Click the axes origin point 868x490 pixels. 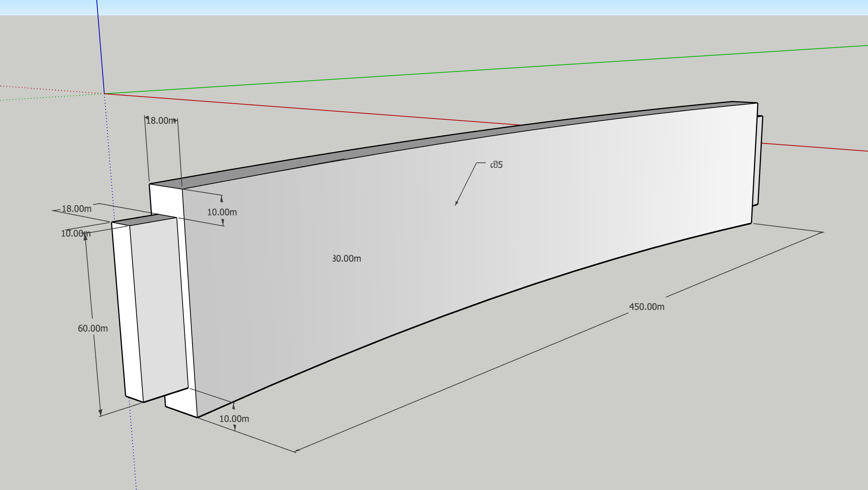104,93
